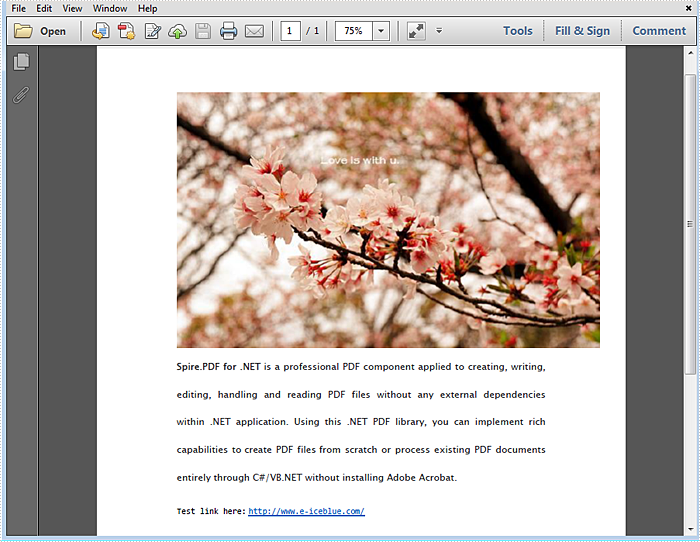Click the Create PDF icon
This screenshot has height=542, width=700.
(126, 31)
